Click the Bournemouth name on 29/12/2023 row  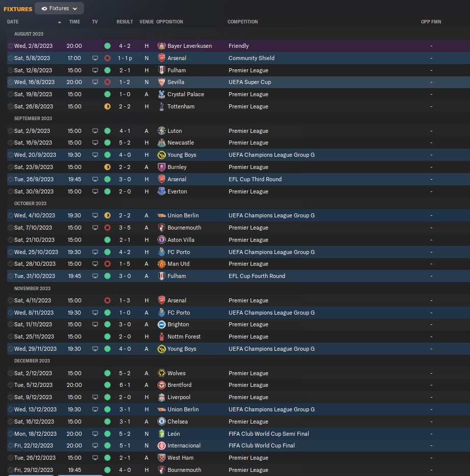point(184,470)
